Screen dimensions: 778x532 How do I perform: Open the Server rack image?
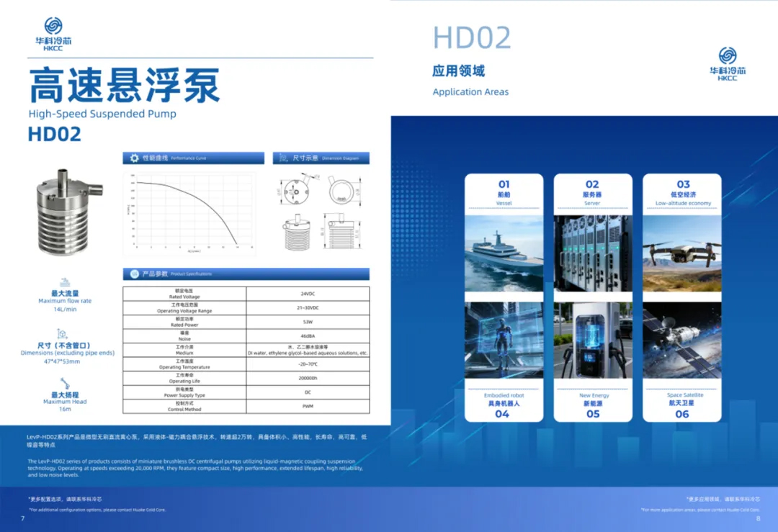[593, 253]
